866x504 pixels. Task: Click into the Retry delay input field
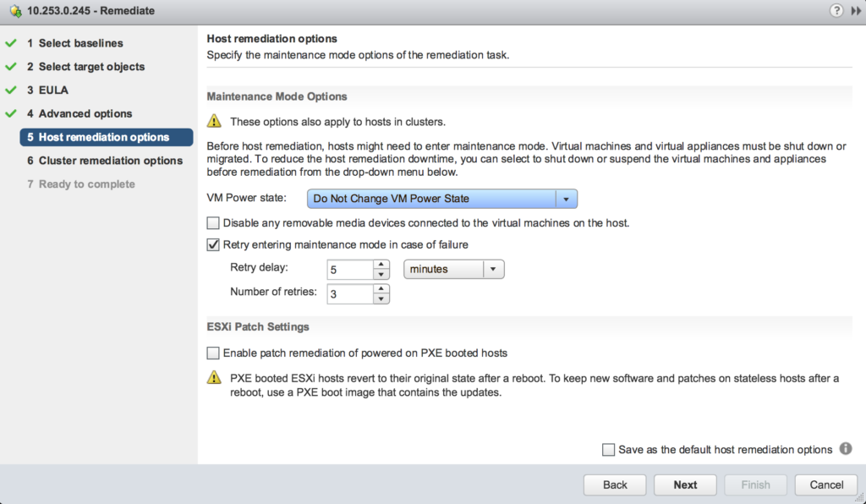click(x=350, y=270)
